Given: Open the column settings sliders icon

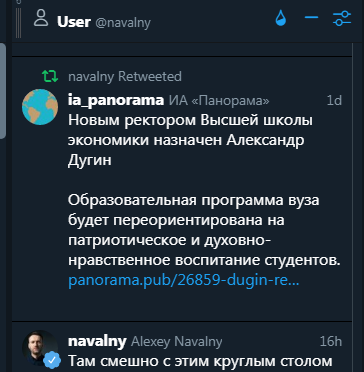Looking at the screenshot, I should pyautogui.click(x=342, y=18).
